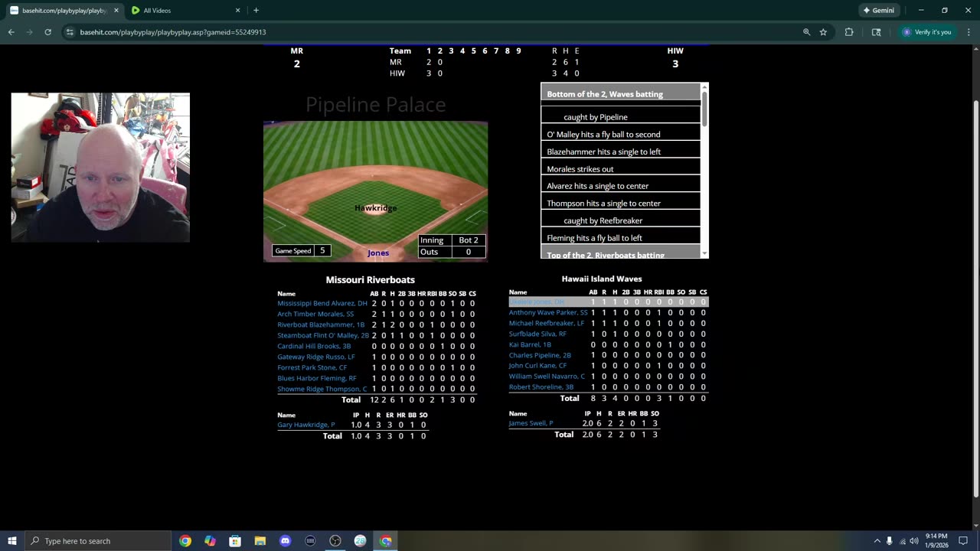The image size is (980, 551).
Task: Open the Copilot icon in taskbar
Action: click(x=211, y=541)
